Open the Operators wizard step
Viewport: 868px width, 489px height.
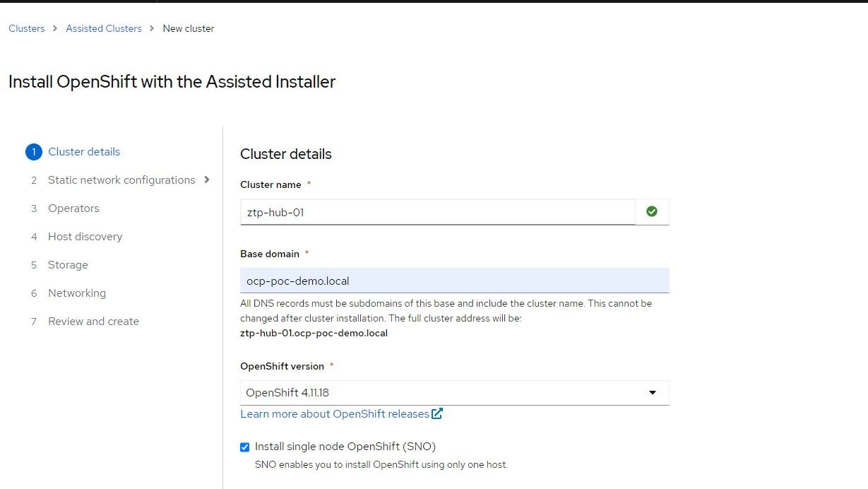click(73, 208)
